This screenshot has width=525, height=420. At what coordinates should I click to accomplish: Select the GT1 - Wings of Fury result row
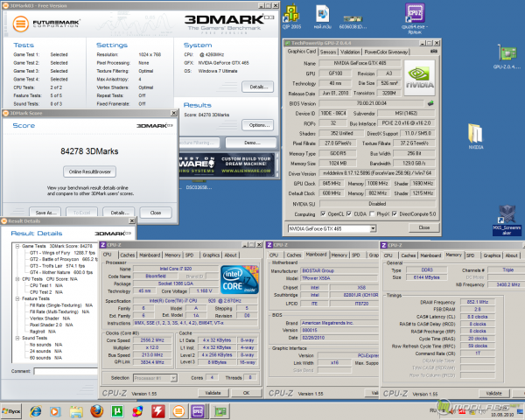point(62,253)
